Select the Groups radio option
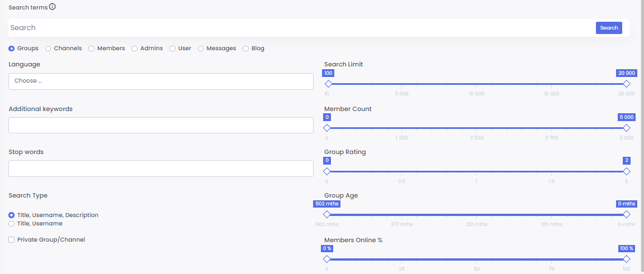The height and width of the screenshot is (274, 644). click(x=12, y=49)
